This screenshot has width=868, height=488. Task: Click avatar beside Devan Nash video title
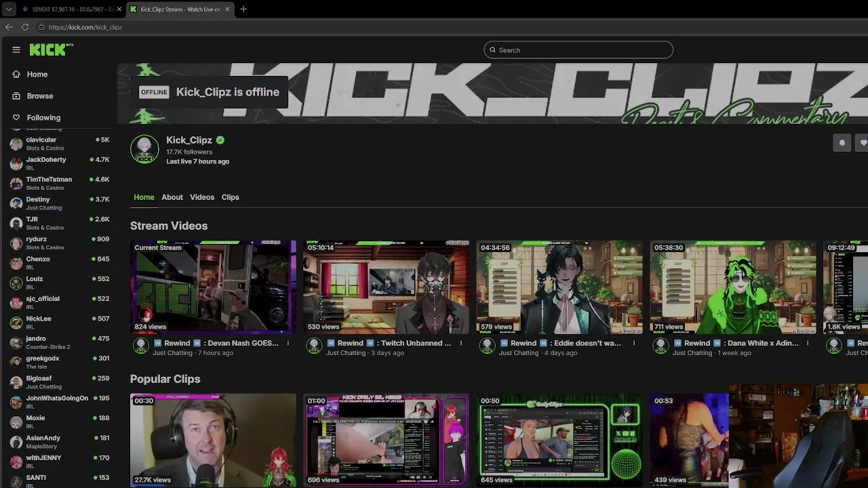pos(140,346)
